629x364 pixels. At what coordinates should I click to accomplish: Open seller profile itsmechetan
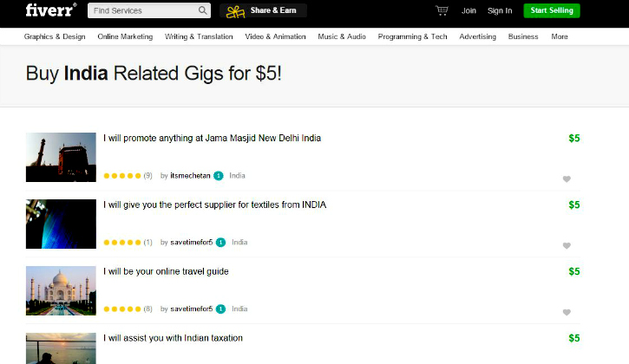[x=190, y=176]
